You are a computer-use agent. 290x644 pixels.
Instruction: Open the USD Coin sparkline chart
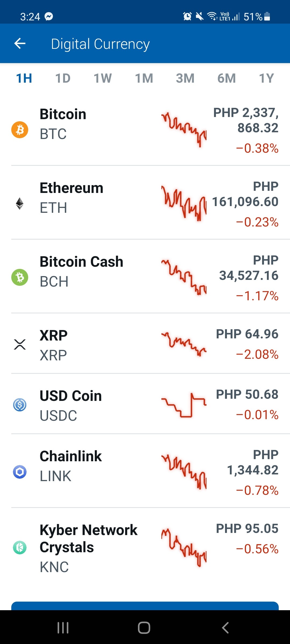point(184,405)
